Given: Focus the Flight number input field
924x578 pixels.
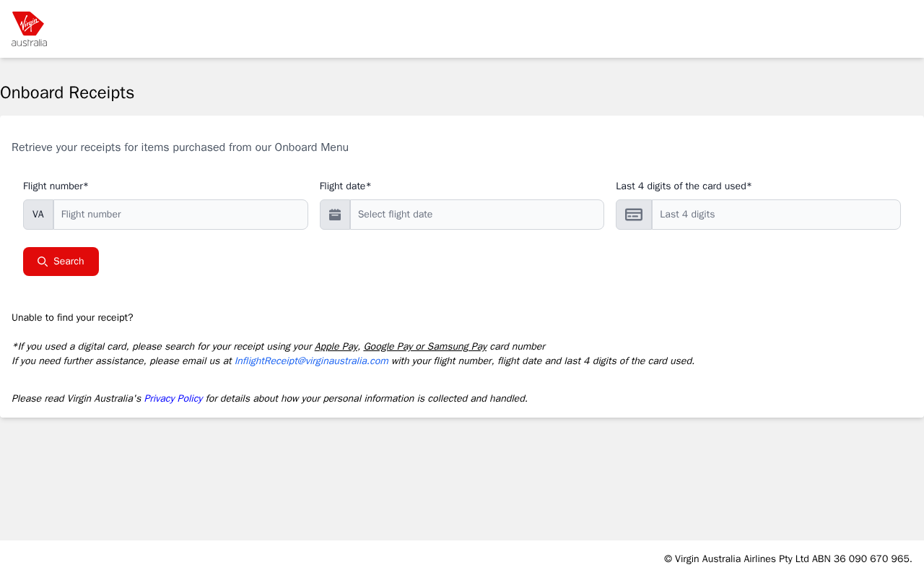Looking at the screenshot, I should coord(180,215).
